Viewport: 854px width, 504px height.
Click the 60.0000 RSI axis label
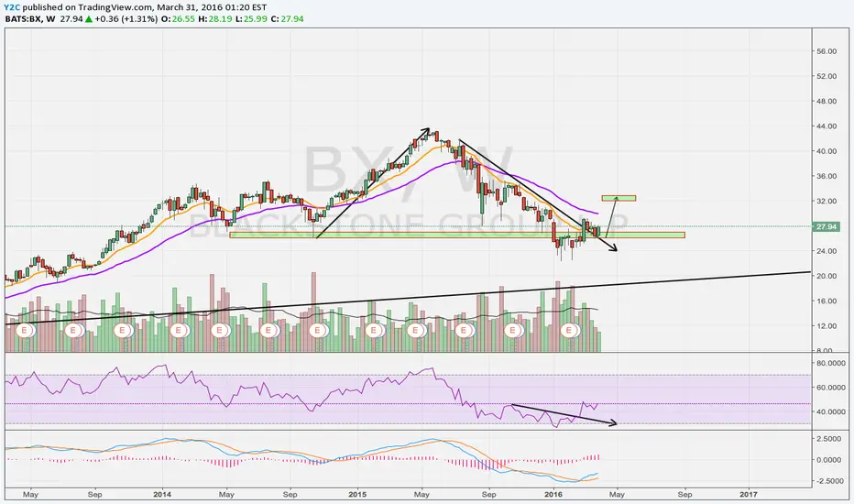point(830,388)
